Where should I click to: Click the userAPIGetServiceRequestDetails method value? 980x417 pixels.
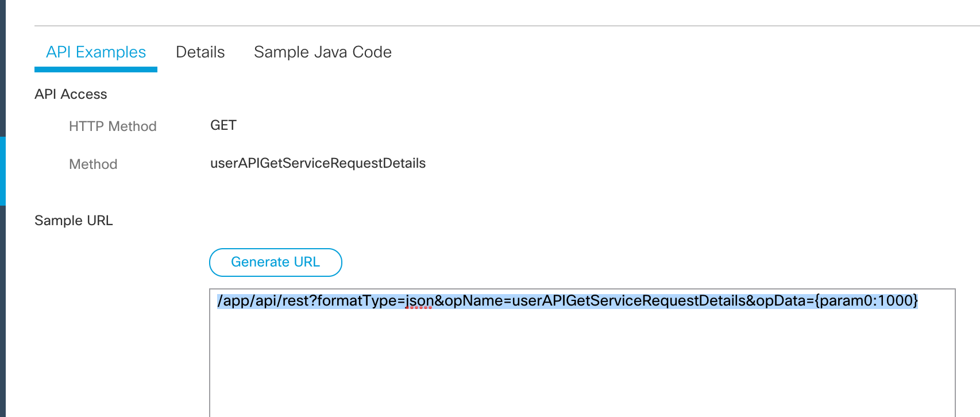point(318,164)
